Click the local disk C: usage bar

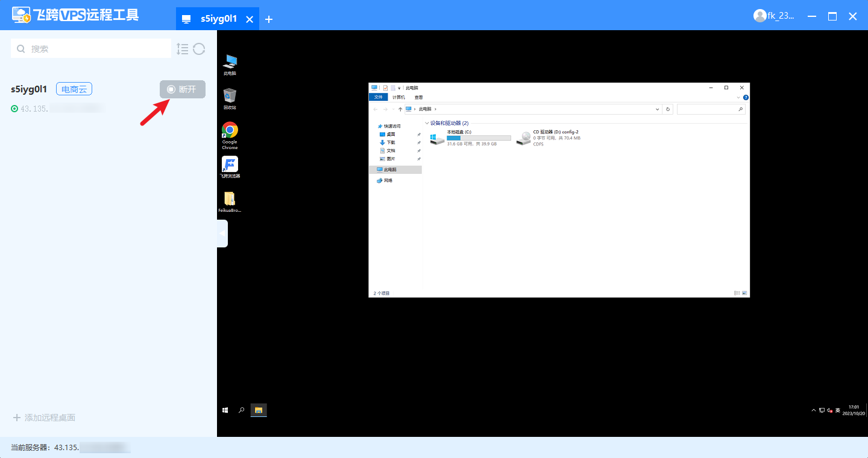(479, 138)
